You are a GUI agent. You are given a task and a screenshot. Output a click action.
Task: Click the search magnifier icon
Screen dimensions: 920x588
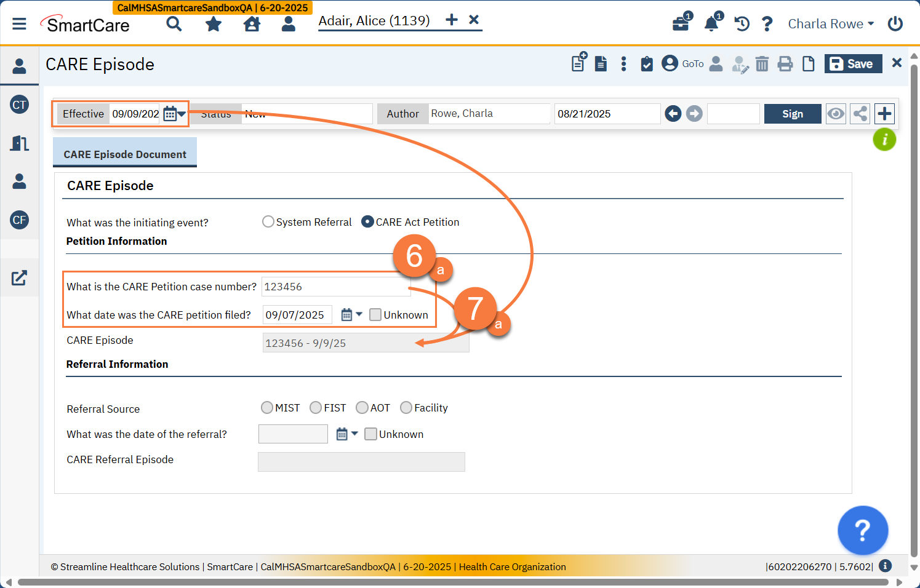coord(174,24)
